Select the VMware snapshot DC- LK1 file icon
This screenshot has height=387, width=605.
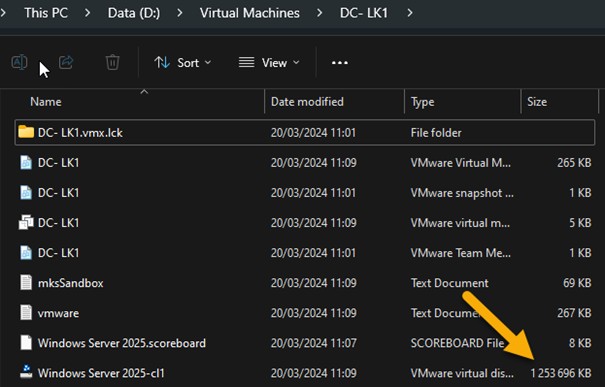pyautogui.click(x=26, y=193)
